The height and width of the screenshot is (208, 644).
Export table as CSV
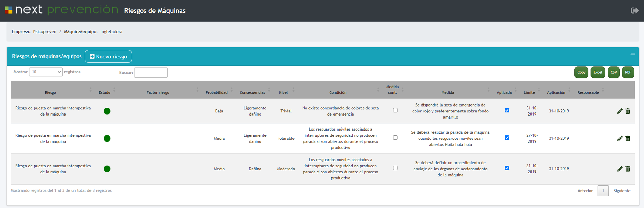pos(613,73)
